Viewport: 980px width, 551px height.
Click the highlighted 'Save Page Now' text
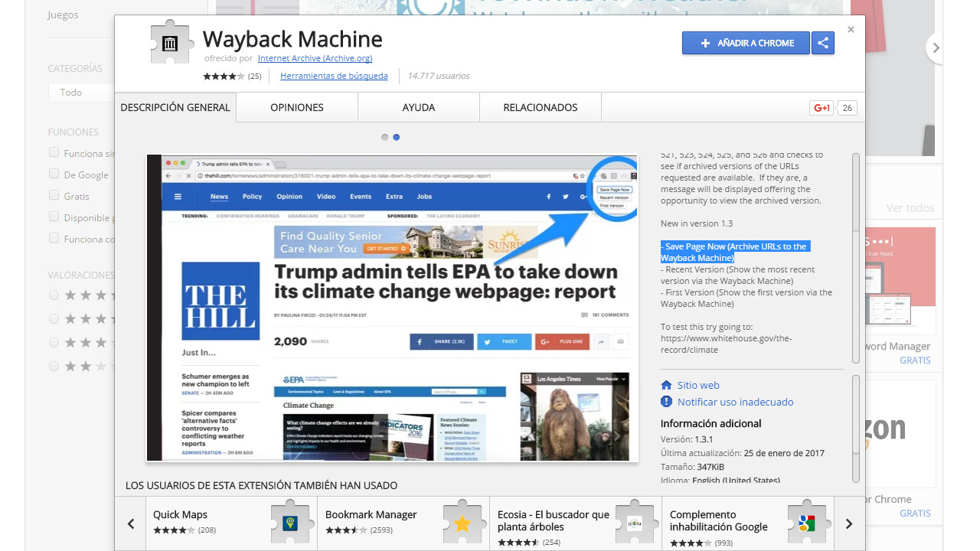[x=735, y=252]
